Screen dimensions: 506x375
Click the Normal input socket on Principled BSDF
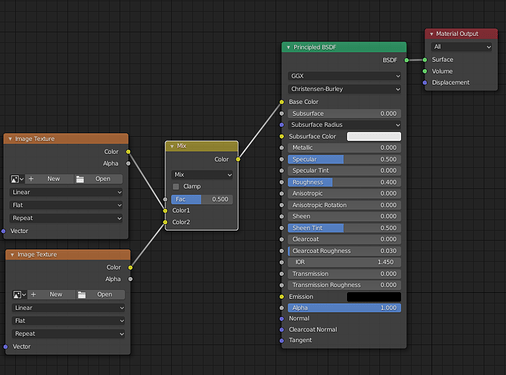[282, 319]
